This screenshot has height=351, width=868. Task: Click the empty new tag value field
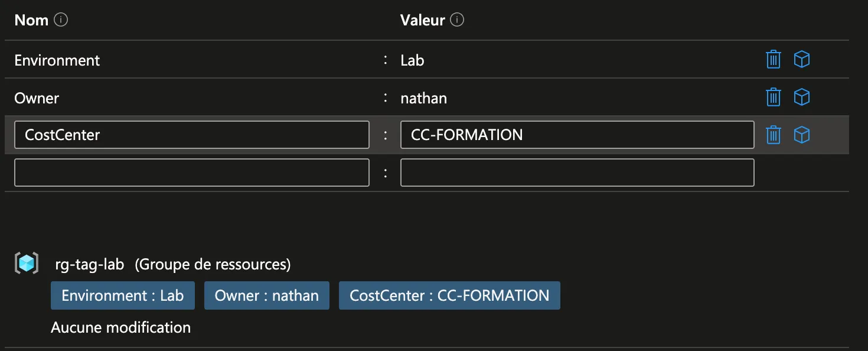point(577,173)
